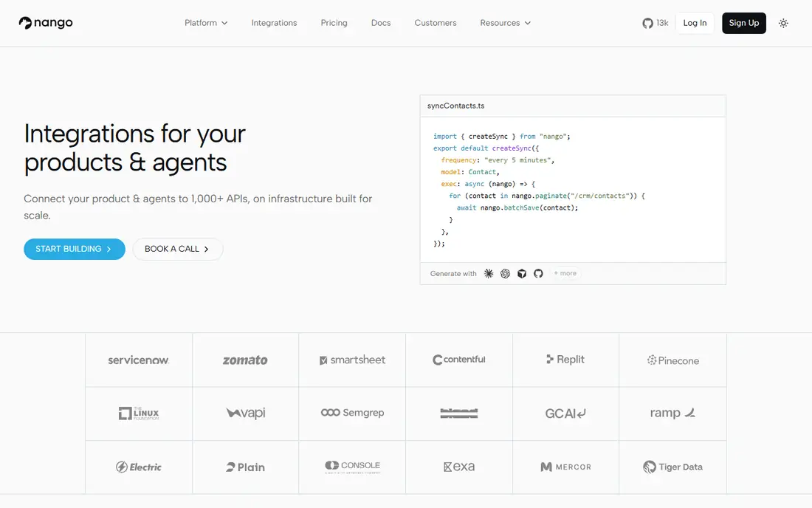This screenshot has height=508, width=812.
Task: Click the 'Generate with' label
Action: tap(453, 273)
